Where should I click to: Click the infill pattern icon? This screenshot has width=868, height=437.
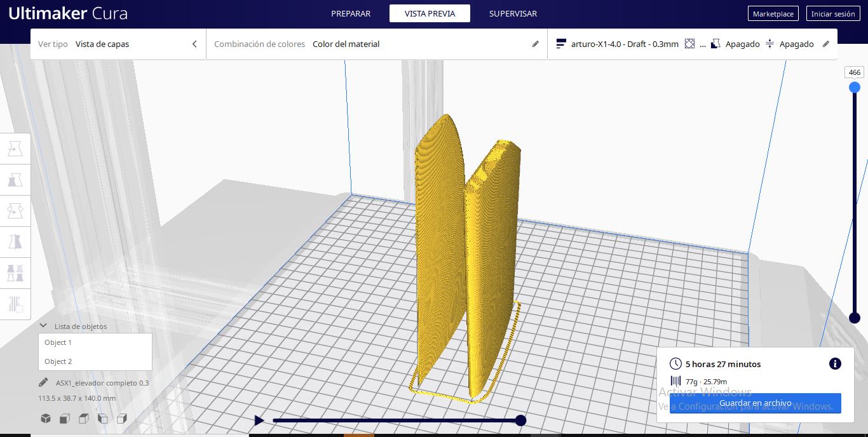tap(689, 44)
